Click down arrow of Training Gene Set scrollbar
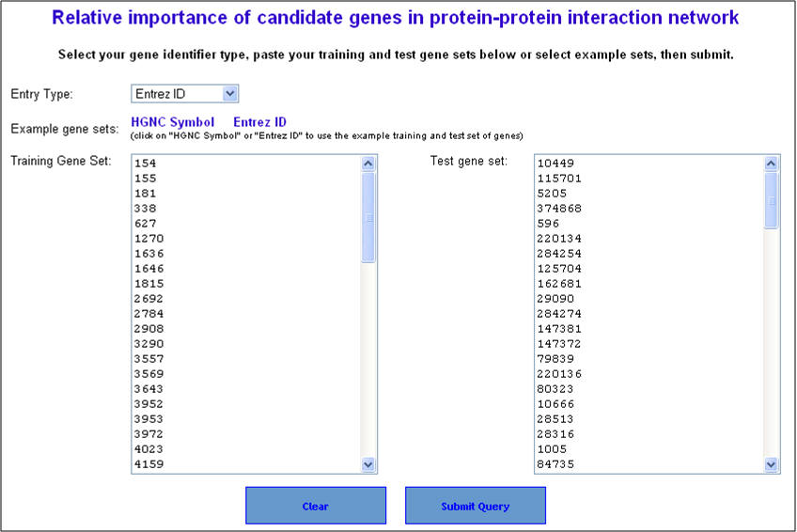Viewport: 797px width, 532px height. pos(368,464)
